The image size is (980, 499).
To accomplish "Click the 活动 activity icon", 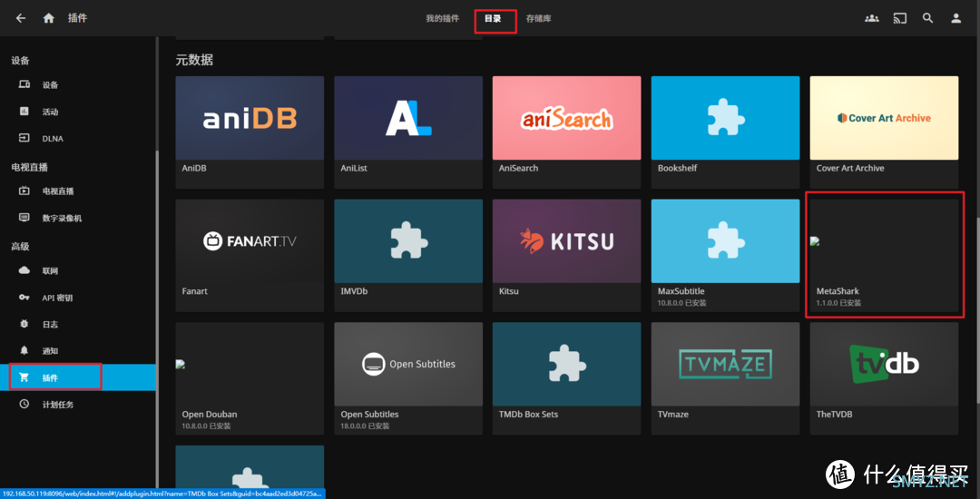I will pyautogui.click(x=24, y=112).
